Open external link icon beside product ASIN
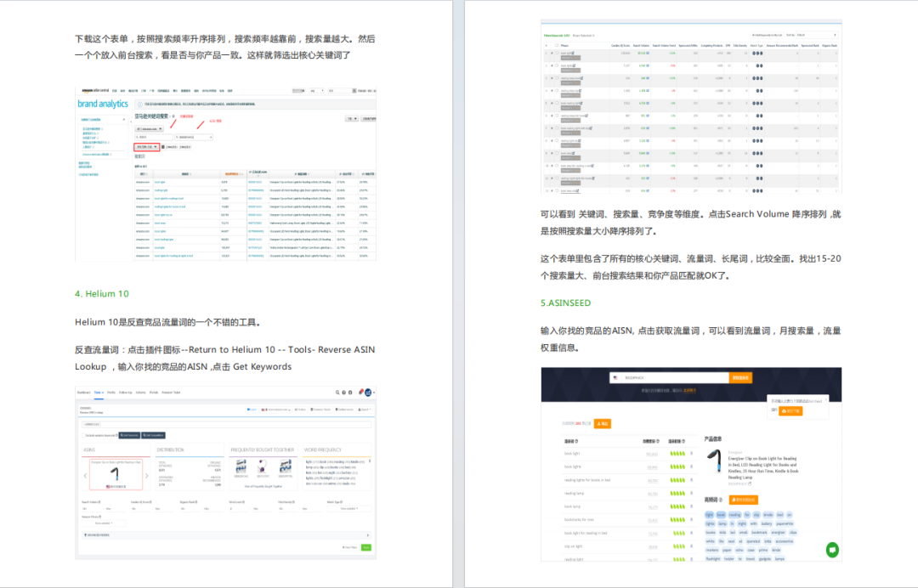 [750, 483]
